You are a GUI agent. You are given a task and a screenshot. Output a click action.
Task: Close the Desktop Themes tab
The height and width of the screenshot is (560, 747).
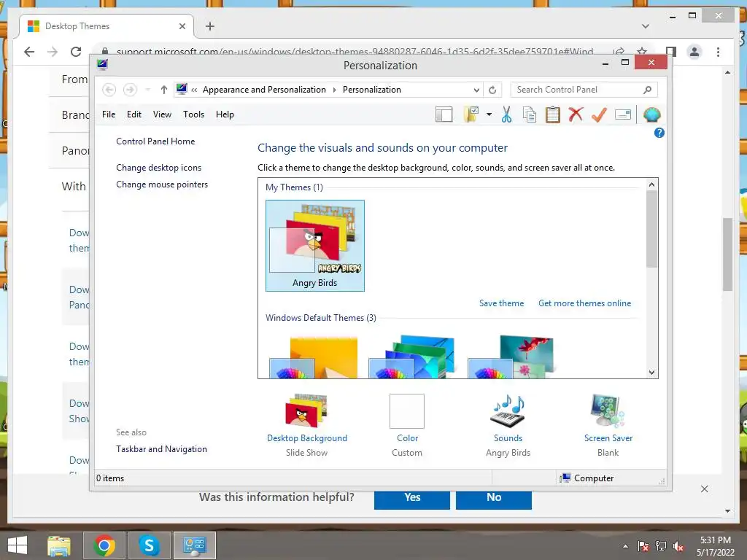[x=182, y=26]
